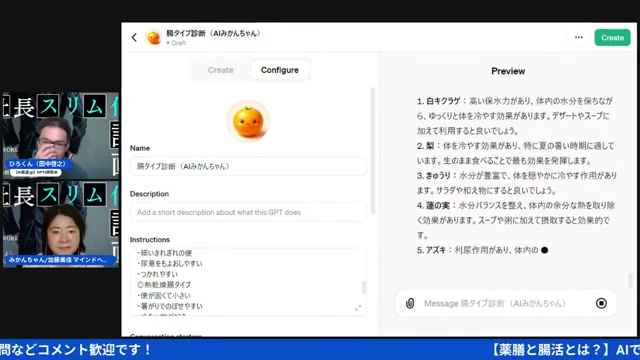This screenshot has width=640, height=360.
Task: Stop the response generation button
Action: tap(601, 303)
